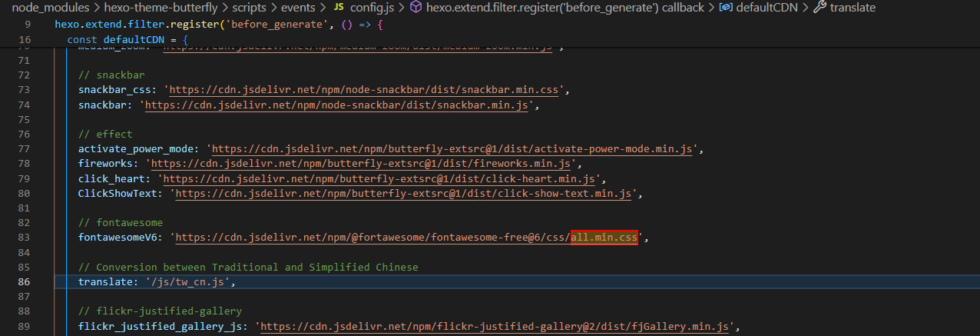980x336 pixels.
Task: Open the snackbar.min.js URL
Action: (336, 105)
